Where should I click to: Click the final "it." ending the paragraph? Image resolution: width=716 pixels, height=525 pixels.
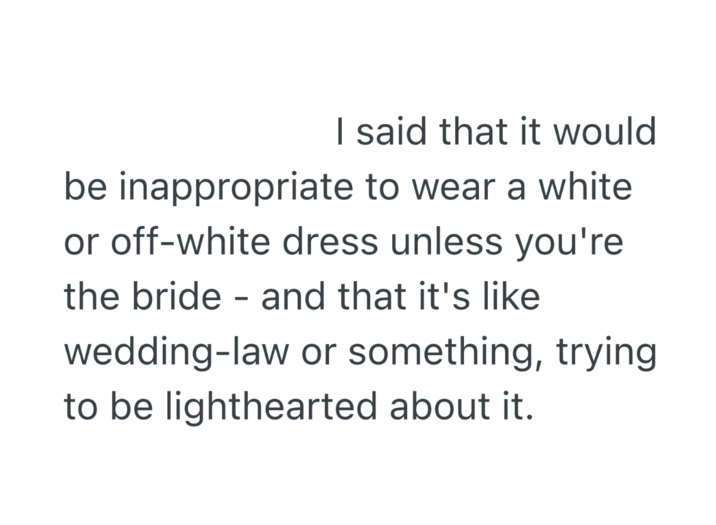(x=506, y=408)
